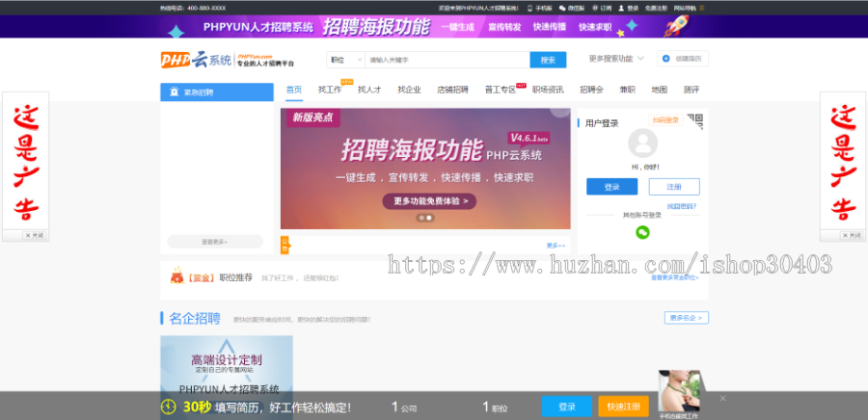
Task: Open the 职场资讯 nav tab
Action: (548, 90)
